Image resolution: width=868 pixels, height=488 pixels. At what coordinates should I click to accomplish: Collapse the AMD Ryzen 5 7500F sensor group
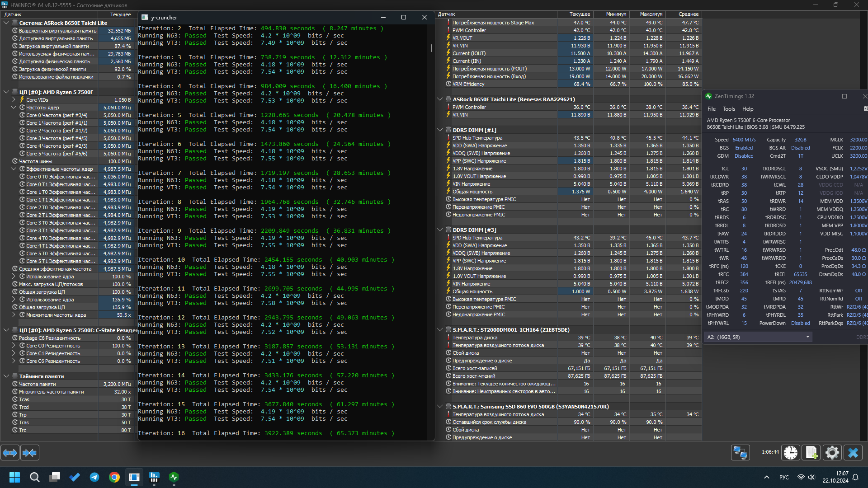[6, 92]
